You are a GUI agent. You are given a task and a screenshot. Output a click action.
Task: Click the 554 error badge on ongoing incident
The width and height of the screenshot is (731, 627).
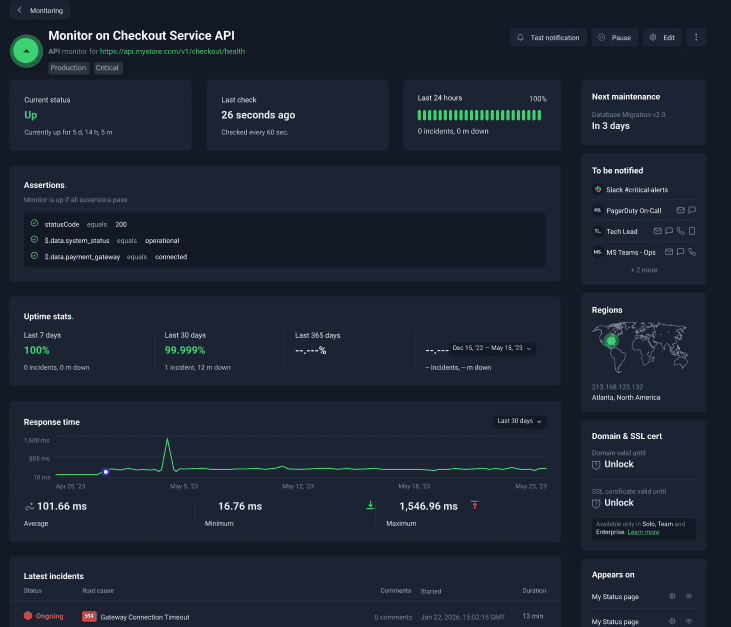click(89, 617)
